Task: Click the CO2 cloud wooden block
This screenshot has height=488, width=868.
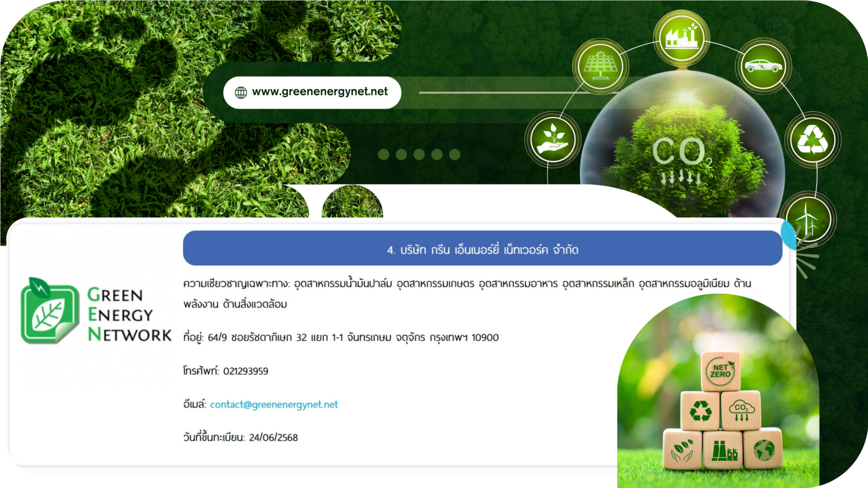Action: pyautogui.click(x=741, y=411)
